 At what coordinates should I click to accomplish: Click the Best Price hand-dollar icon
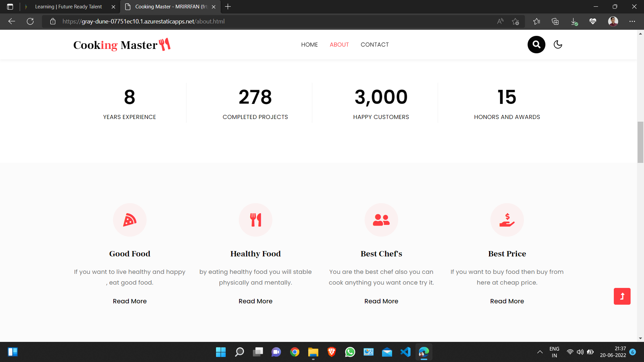click(507, 220)
